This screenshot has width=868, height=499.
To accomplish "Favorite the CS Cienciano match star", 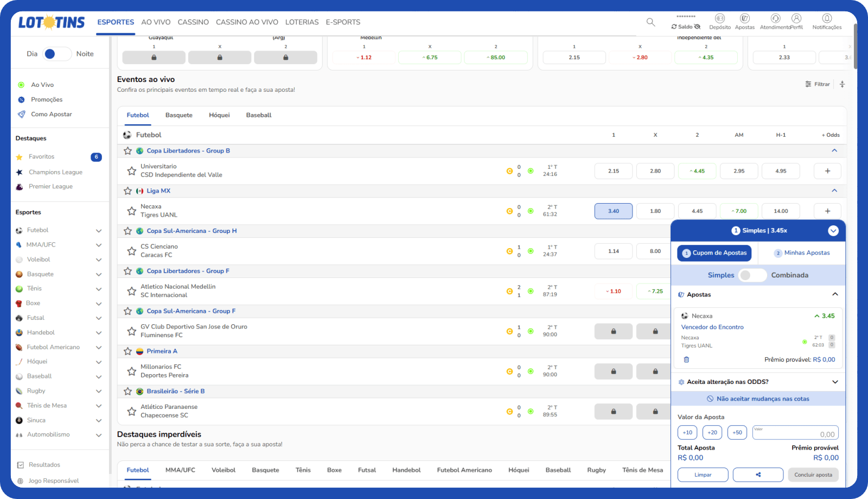I will click(x=132, y=251).
